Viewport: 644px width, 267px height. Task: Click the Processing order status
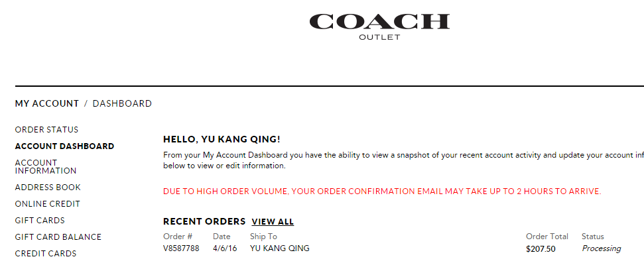coord(601,249)
